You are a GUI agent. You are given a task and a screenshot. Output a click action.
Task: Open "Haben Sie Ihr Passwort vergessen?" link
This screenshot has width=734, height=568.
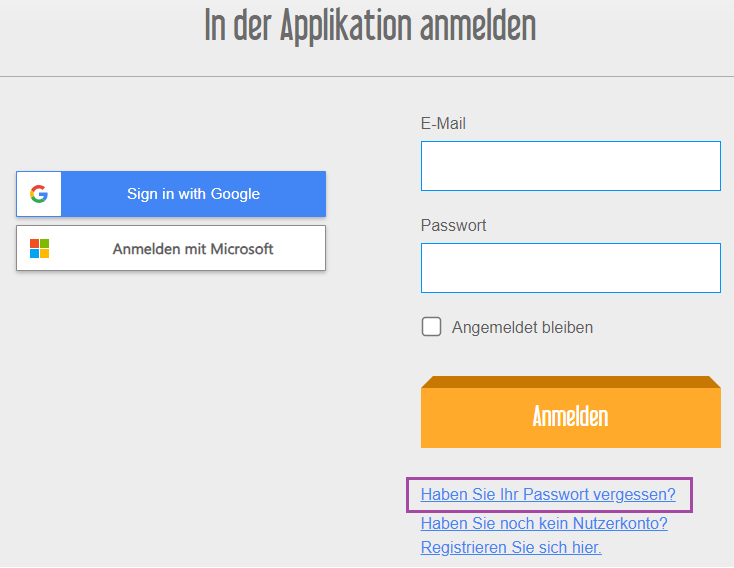point(548,494)
